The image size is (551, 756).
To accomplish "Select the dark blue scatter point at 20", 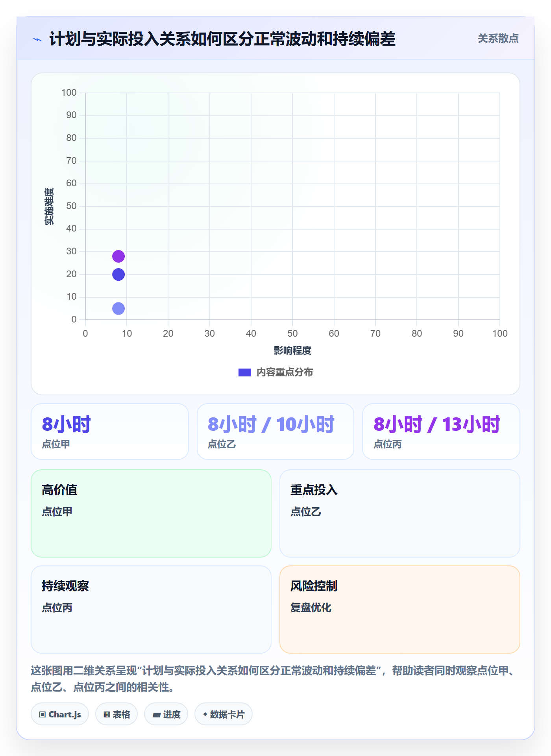I will click(118, 274).
